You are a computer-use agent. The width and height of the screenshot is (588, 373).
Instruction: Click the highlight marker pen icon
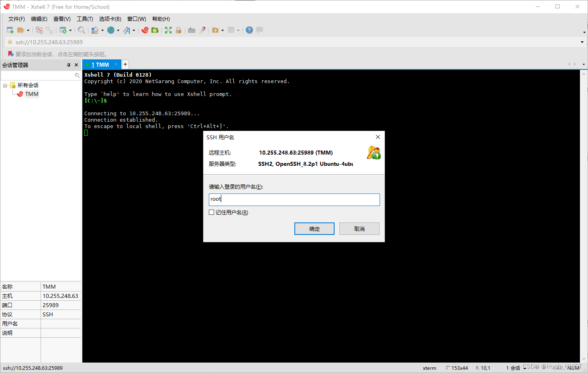point(202,30)
